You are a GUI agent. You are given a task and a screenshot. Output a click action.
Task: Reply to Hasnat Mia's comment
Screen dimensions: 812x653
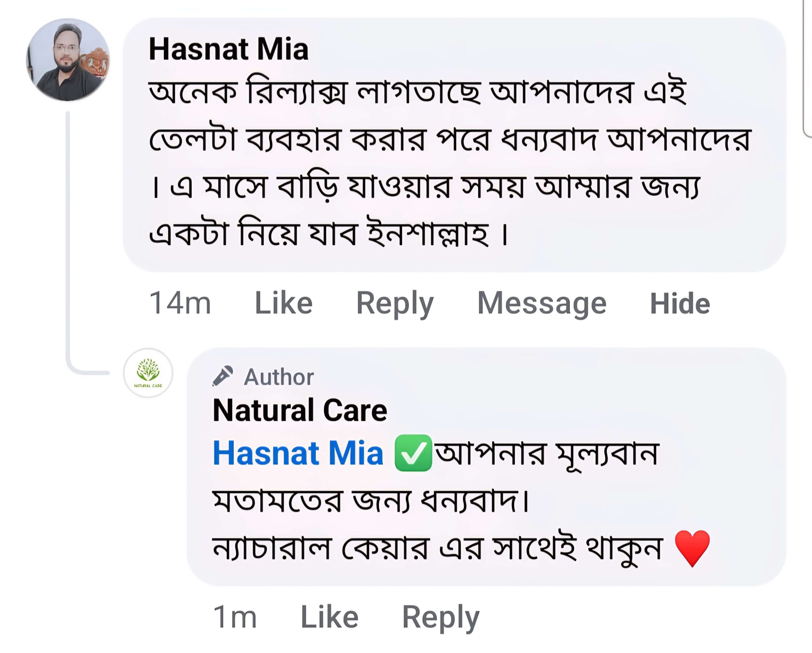click(395, 303)
